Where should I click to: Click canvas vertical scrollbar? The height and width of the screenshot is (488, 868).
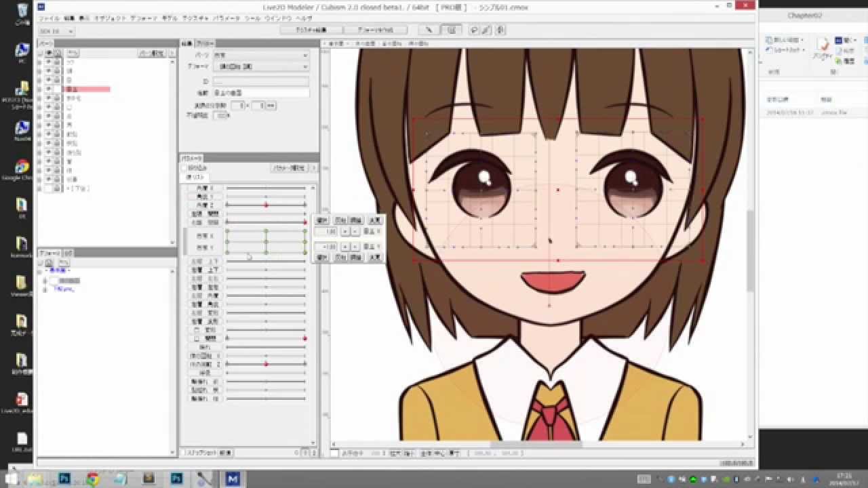750,251
